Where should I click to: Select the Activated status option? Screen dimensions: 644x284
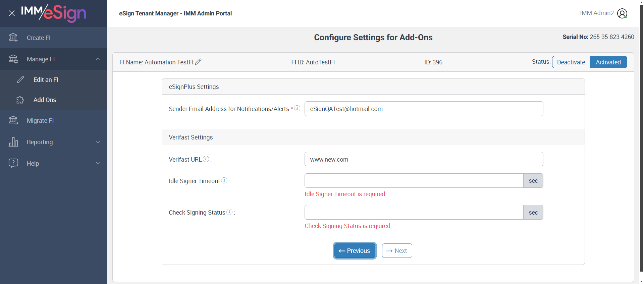(x=608, y=62)
